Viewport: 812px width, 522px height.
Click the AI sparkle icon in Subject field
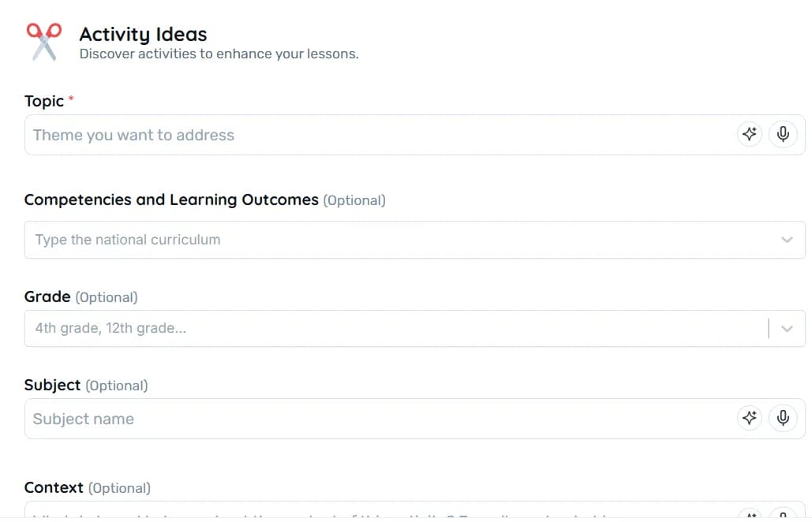[750, 418]
